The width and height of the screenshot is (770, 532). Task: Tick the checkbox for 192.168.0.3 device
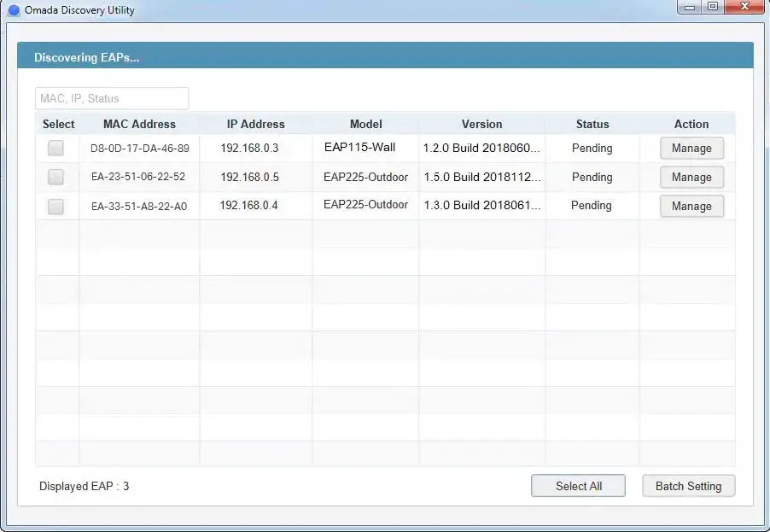pos(55,149)
